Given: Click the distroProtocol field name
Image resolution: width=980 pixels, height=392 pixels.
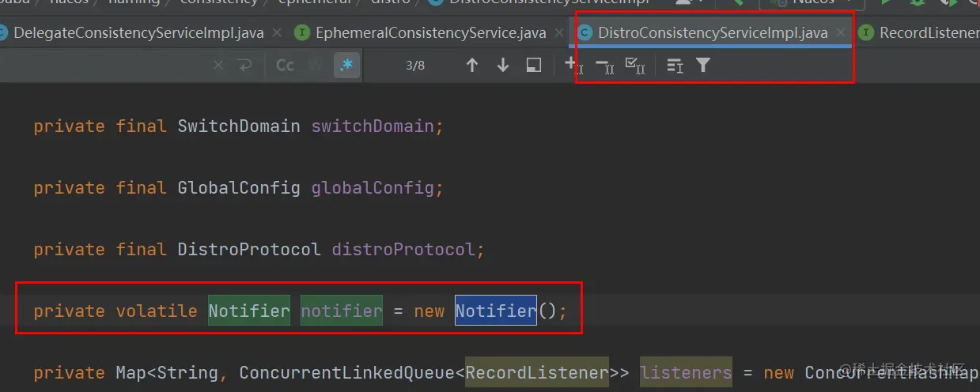Looking at the screenshot, I should [403, 250].
